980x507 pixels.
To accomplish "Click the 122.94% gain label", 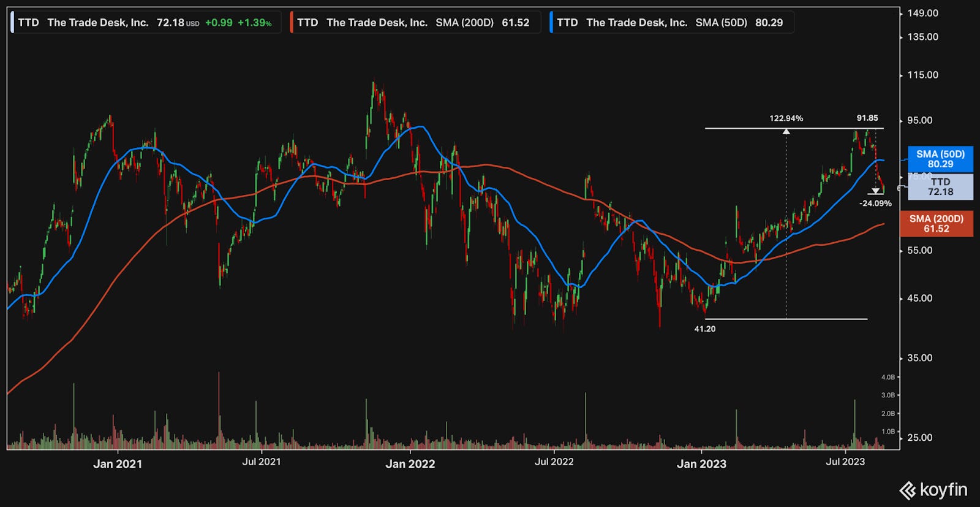I will coord(786,118).
